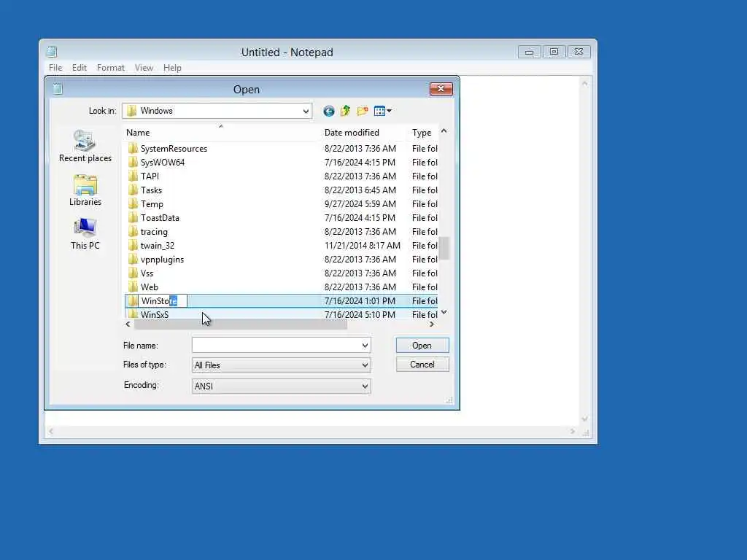
Task: Select the SystemResources folder icon
Action: tap(133, 149)
